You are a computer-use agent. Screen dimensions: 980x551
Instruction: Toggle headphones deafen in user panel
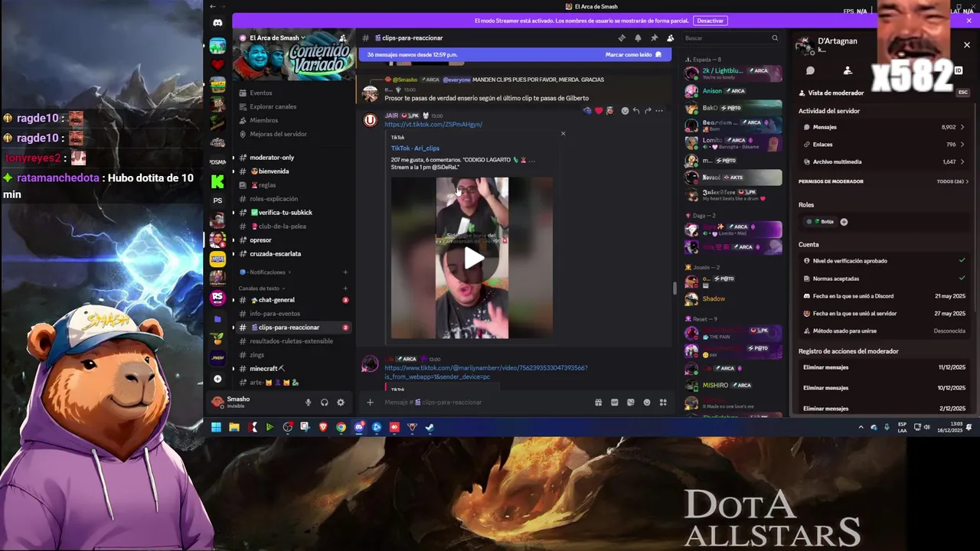(325, 403)
